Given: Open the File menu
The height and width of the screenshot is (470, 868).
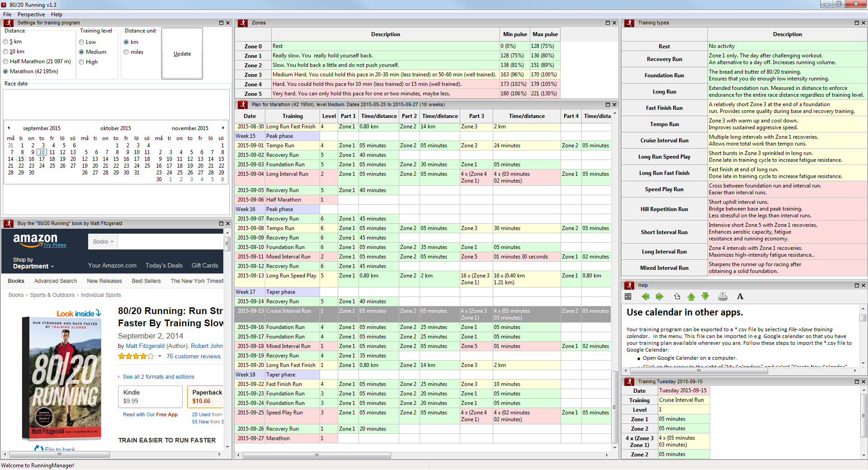Looking at the screenshot, I should tap(7, 14).
